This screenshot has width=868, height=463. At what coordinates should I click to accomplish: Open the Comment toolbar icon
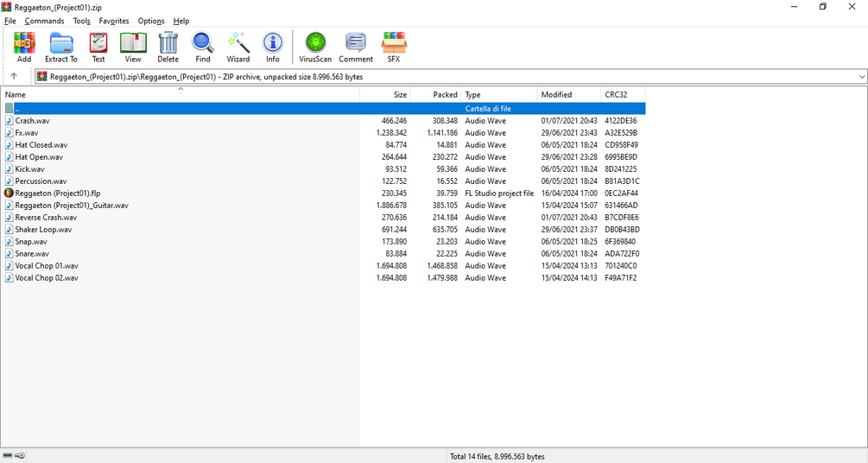pyautogui.click(x=356, y=47)
